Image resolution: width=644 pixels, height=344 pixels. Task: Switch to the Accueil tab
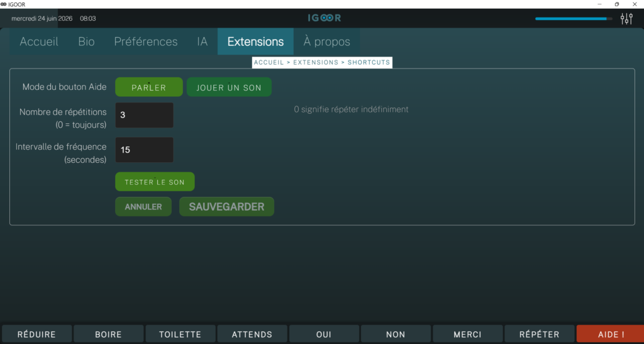tap(39, 42)
